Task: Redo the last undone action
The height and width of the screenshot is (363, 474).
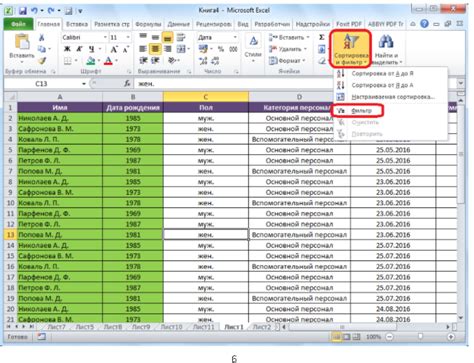Action: pyautogui.click(x=51, y=11)
